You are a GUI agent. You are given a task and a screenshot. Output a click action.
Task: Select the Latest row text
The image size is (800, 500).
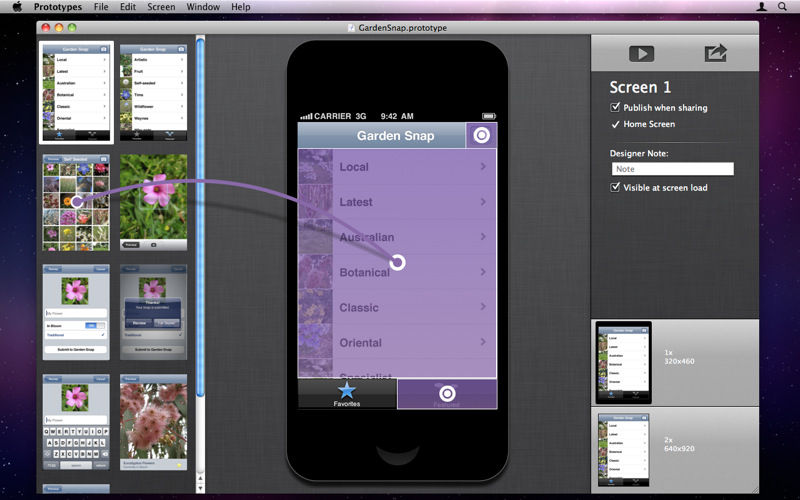click(x=356, y=202)
